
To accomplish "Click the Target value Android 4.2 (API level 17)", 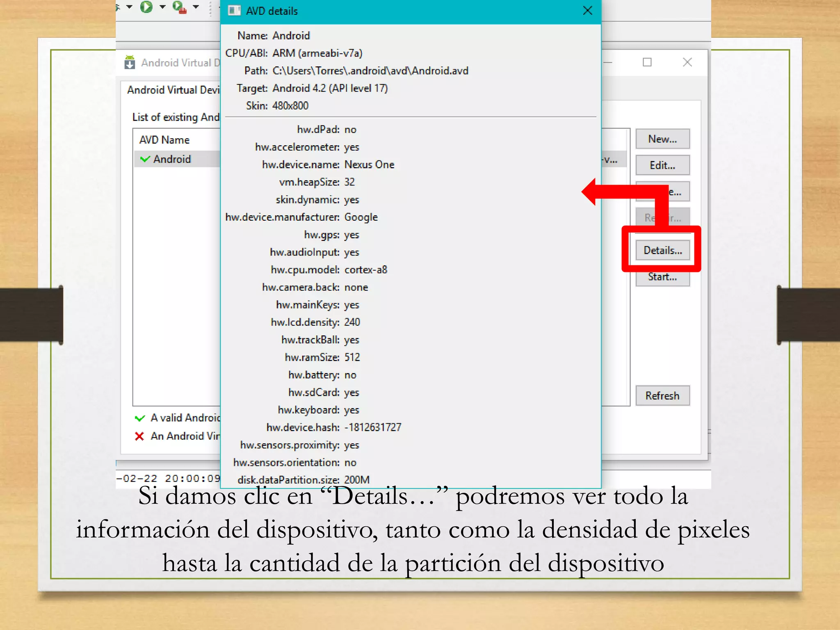I will tap(330, 88).
